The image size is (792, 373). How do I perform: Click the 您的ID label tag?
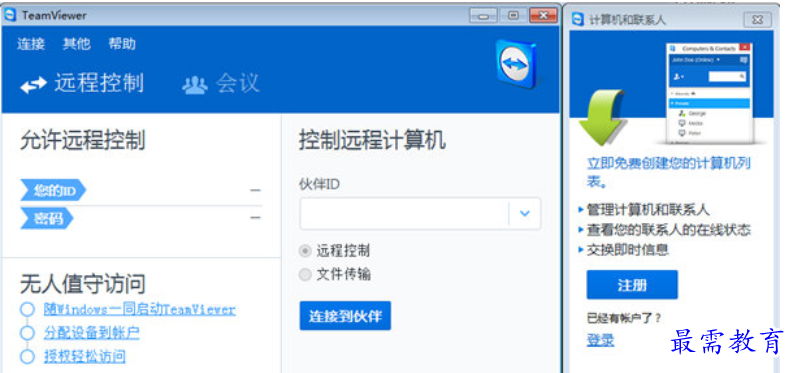tap(53, 190)
